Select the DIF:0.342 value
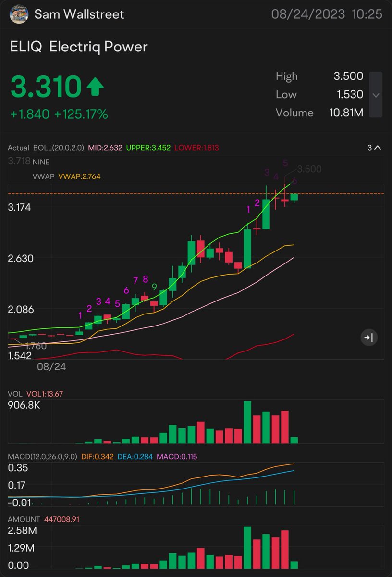This screenshot has height=577, width=392. [x=97, y=456]
